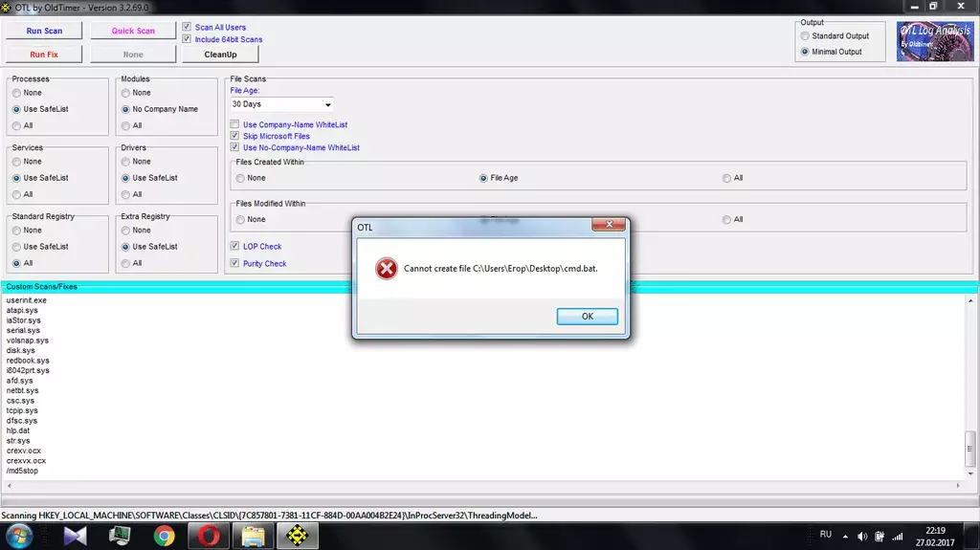This screenshot has height=550, width=980.
Task: Click the network signal tray icon
Action: coord(898,537)
